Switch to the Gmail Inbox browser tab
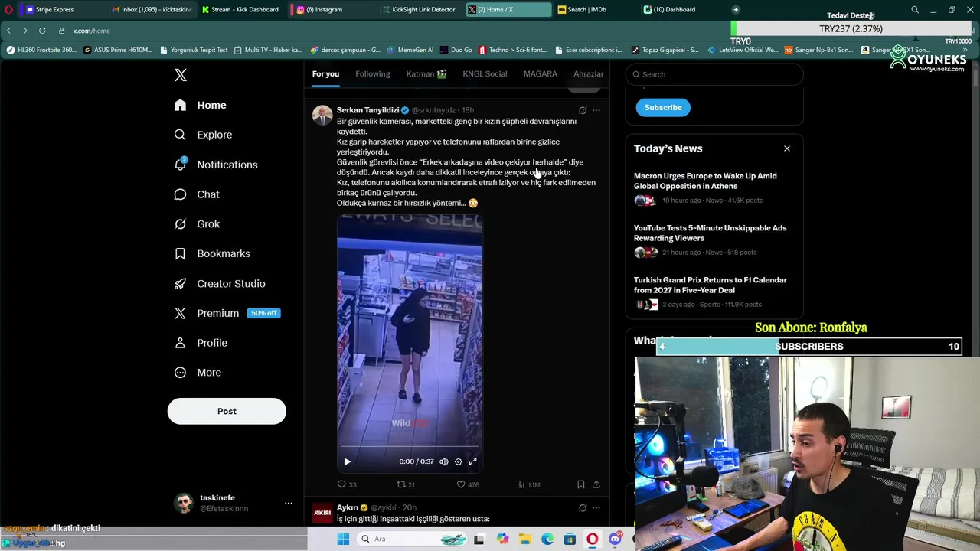The width and height of the screenshot is (980, 551). tap(152, 9)
